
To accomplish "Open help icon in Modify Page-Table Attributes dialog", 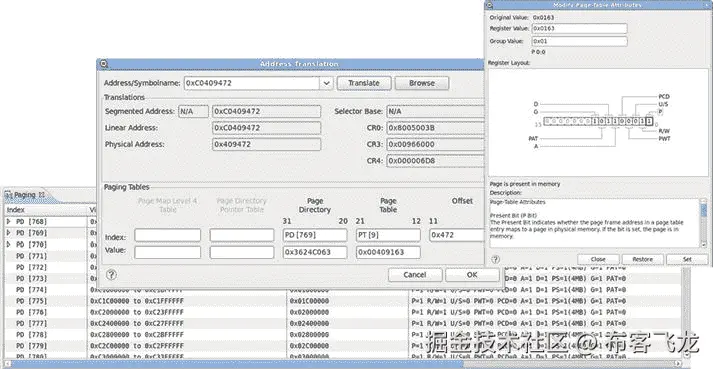I will click(x=496, y=259).
